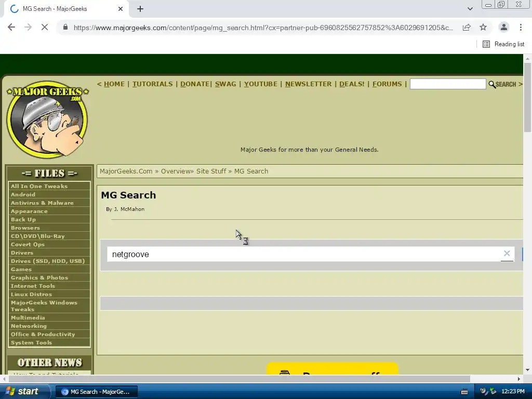532x399 pixels.
Task: Close the MG Search tab
Action: 121,9
